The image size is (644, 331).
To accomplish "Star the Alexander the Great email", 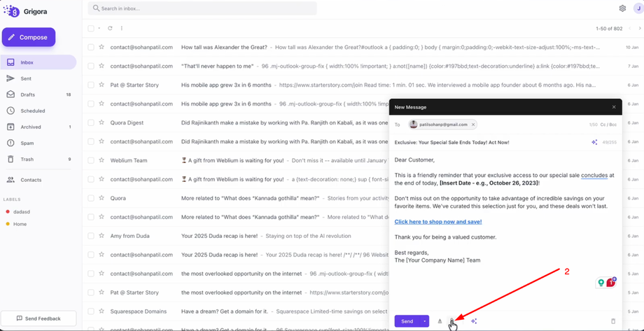I will [x=101, y=47].
